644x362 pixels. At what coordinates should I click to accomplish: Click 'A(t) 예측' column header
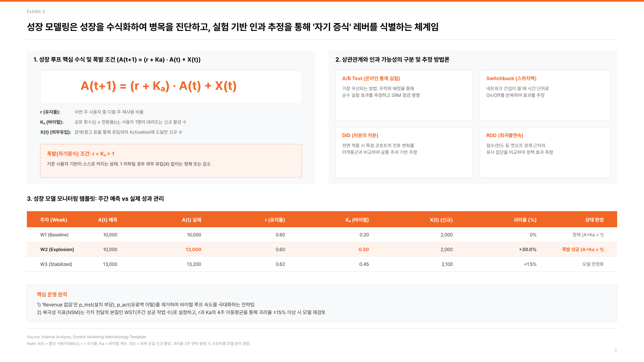(x=108, y=220)
